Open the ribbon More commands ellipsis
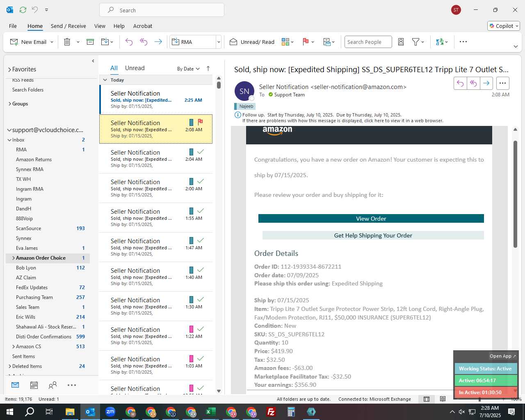This screenshot has width=525, height=420. (463, 42)
